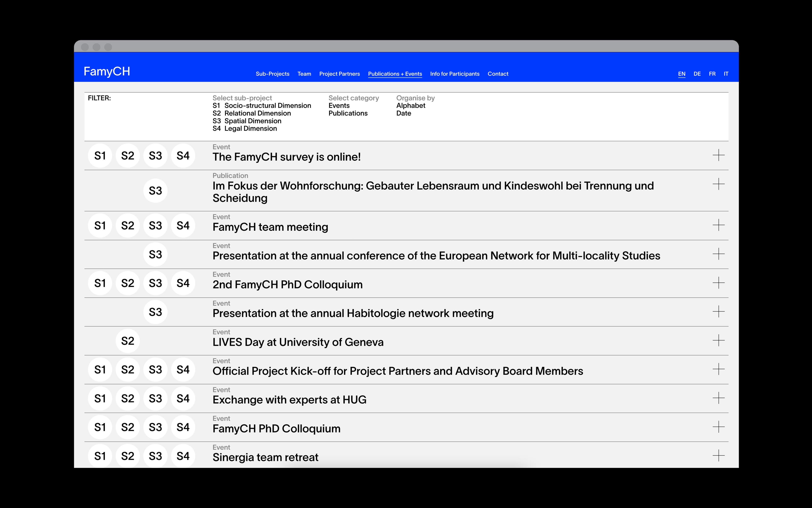This screenshot has height=508, width=812.
Task: Filter by S3 Spatial Dimension
Action: (247, 121)
